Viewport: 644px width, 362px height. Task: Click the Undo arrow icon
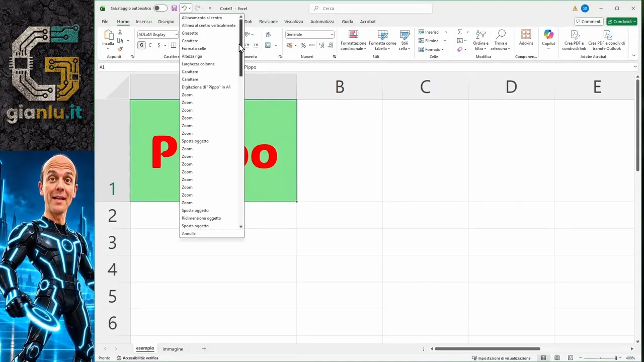pyautogui.click(x=184, y=9)
